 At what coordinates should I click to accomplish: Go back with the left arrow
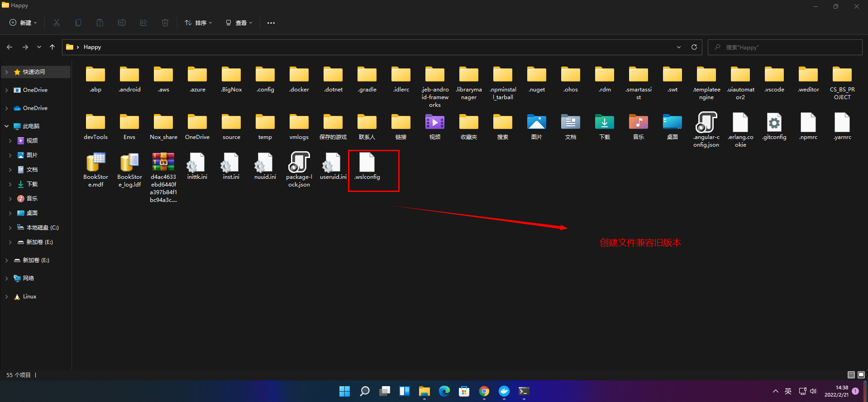(10, 47)
